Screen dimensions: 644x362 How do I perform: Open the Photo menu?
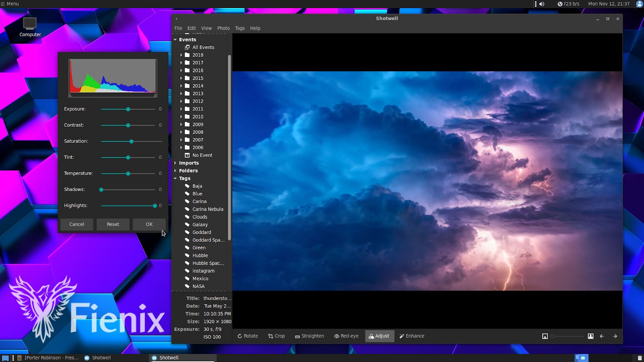[223, 28]
